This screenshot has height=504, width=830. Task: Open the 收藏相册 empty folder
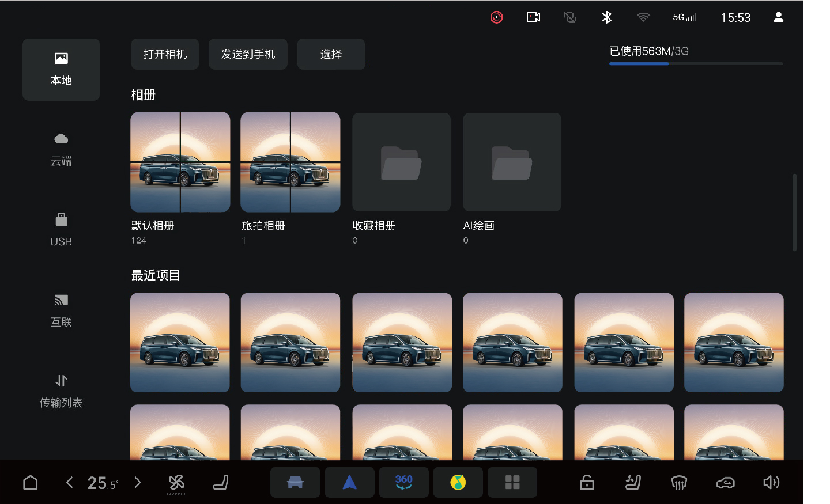click(401, 162)
